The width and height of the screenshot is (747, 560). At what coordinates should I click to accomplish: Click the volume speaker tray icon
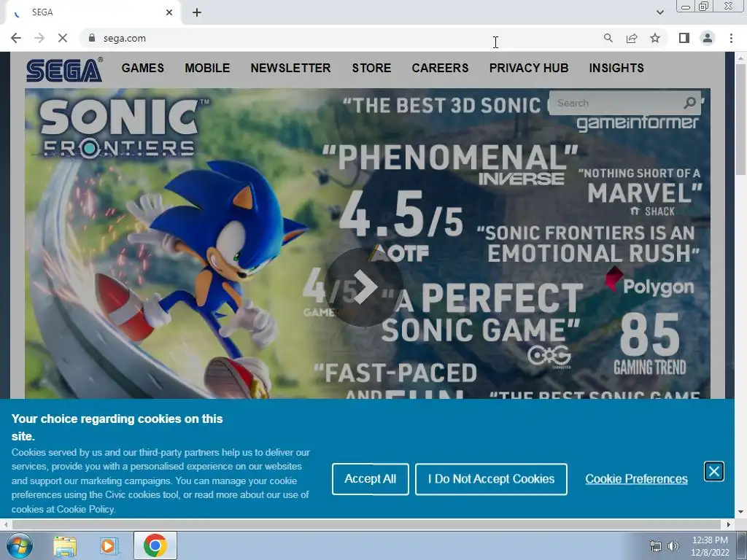pyautogui.click(x=673, y=545)
